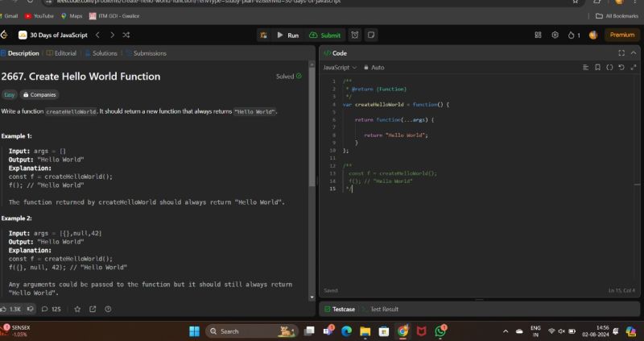The image size is (644, 341).
Task: Dislike the problem thumbs down
Action: (30, 309)
